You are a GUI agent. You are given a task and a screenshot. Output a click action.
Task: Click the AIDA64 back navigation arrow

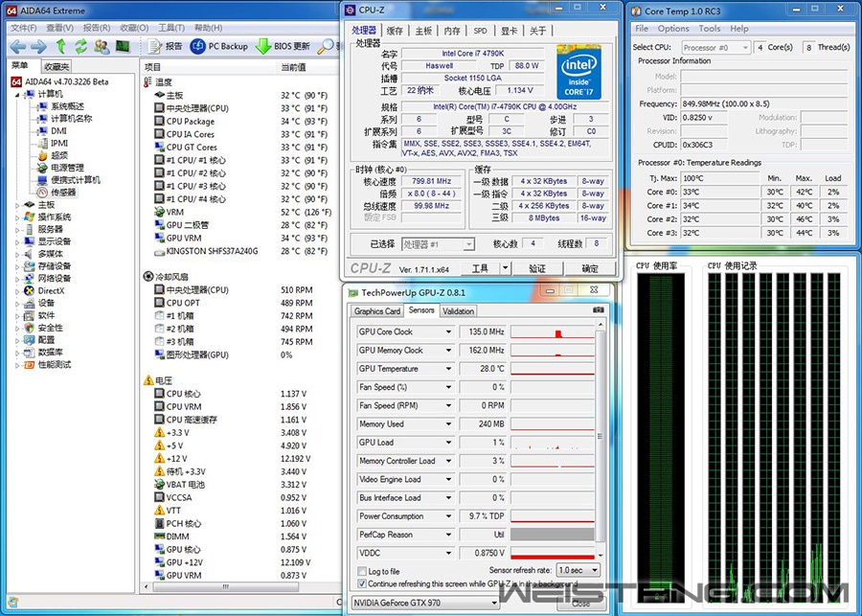point(17,47)
